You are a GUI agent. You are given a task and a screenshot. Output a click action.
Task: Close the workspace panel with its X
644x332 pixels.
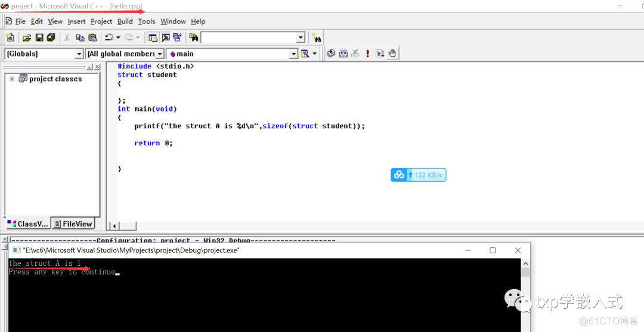pyautogui.click(x=97, y=67)
